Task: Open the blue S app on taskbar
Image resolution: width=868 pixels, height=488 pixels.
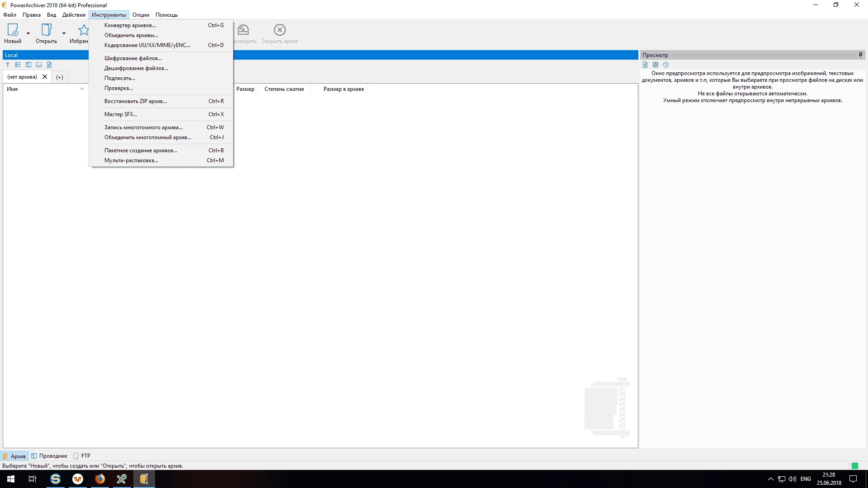Action: tap(55, 479)
